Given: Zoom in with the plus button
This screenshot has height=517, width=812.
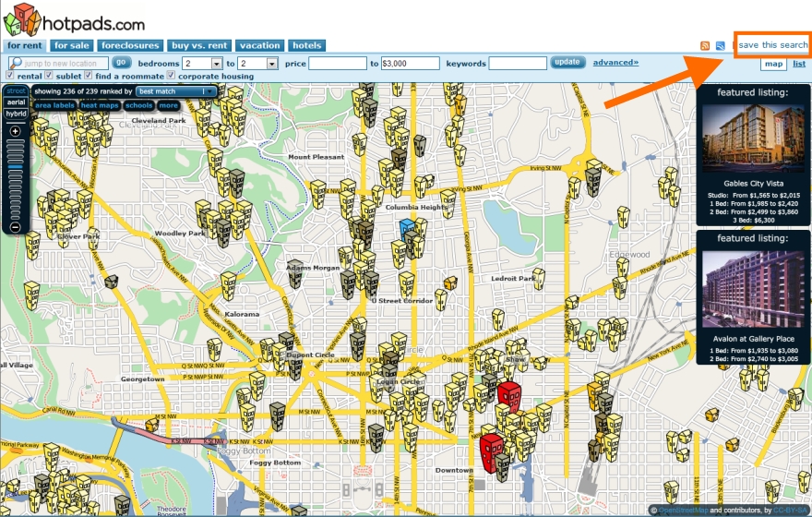Looking at the screenshot, I should click(x=15, y=131).
